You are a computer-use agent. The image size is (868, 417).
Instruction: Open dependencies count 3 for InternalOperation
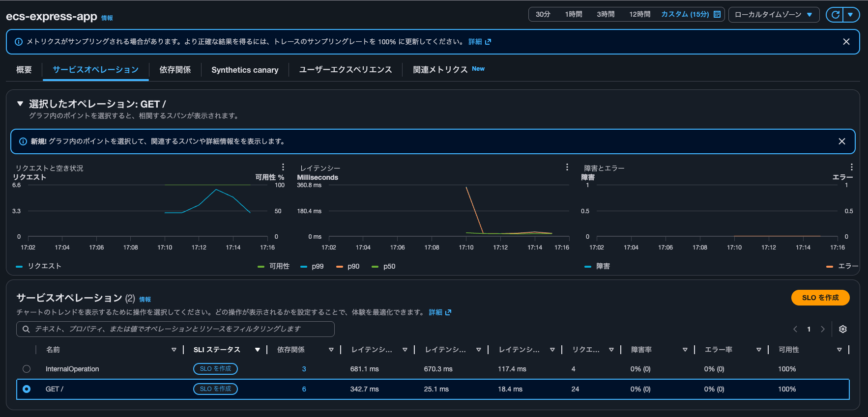(304, 369)
